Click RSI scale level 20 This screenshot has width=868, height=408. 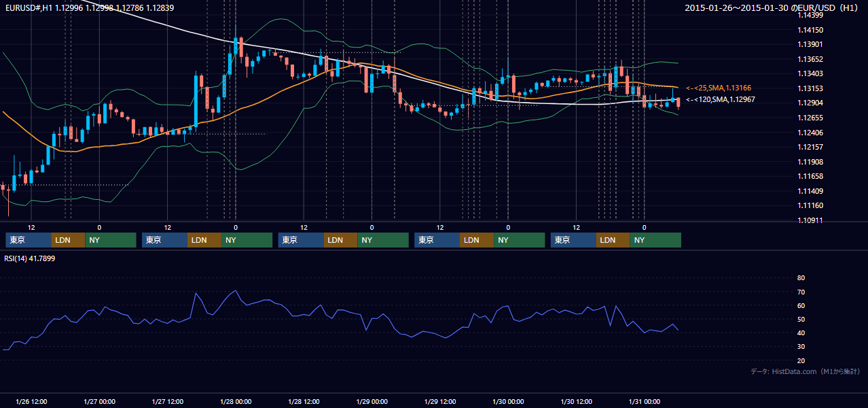(x=801, y=360)
